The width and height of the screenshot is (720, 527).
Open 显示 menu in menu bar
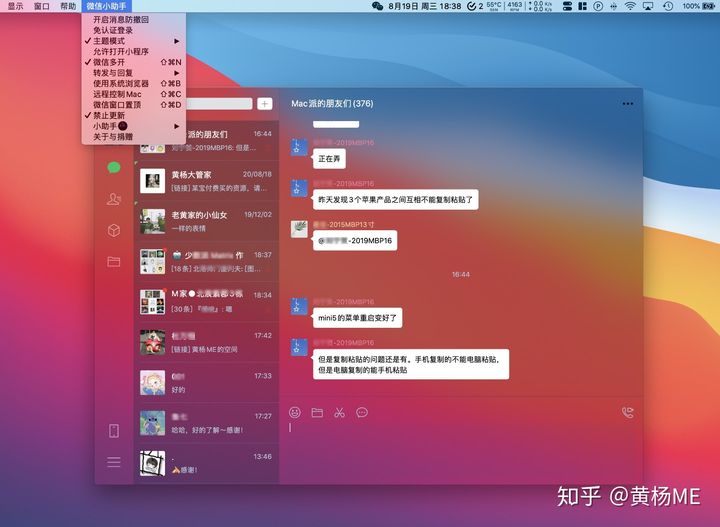pos(16,6)
